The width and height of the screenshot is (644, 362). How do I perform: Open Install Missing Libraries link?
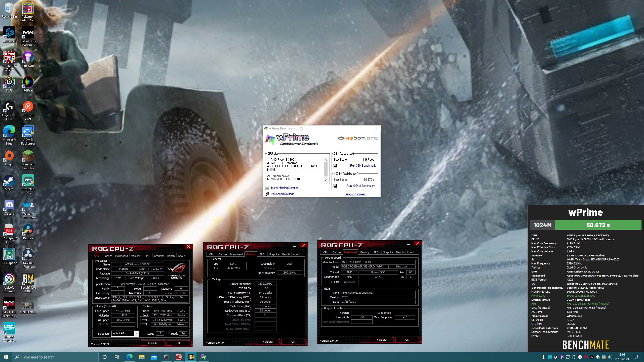[285, 188]
